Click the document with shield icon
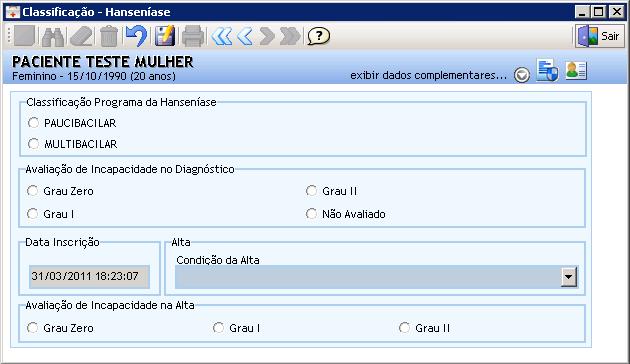 coord(547,70)
